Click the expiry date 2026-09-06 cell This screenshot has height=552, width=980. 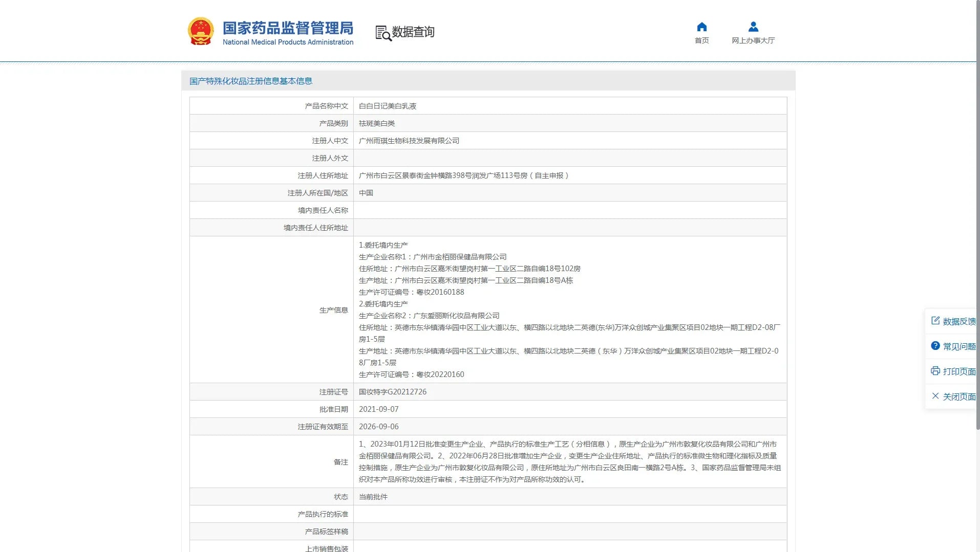pos(378,427)
